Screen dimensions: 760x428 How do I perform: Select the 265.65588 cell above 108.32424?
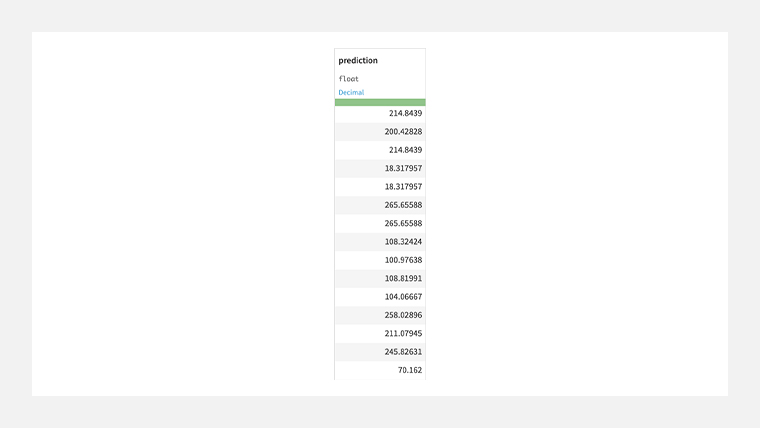(380, 223)
